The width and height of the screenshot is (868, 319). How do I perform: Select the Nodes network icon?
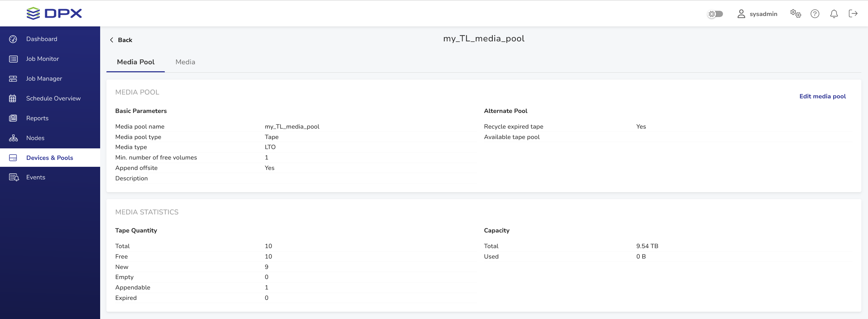tap(13, 138)
